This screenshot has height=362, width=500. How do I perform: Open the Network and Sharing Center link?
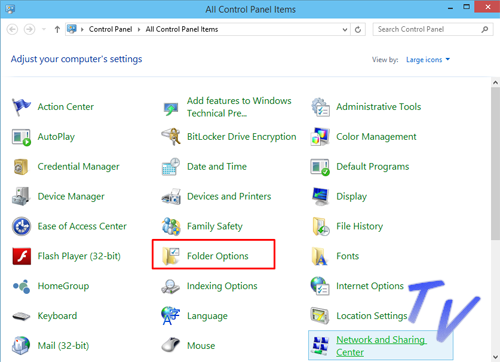tap(381, 346)
